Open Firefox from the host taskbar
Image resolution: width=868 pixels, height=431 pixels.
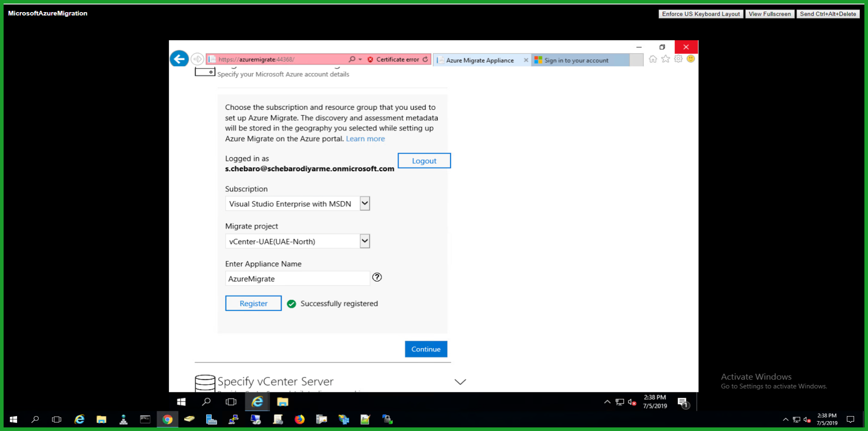pos(299,419)
